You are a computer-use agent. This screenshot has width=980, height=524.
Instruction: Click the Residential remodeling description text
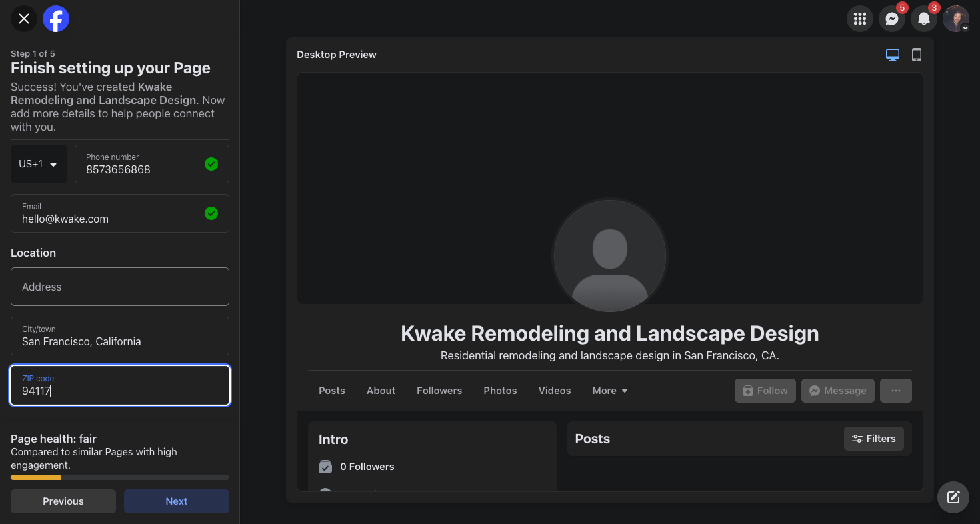610,356
